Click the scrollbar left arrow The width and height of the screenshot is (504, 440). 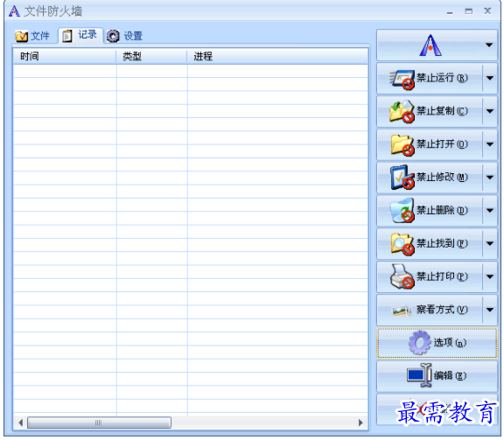click(x=21, y=423)
